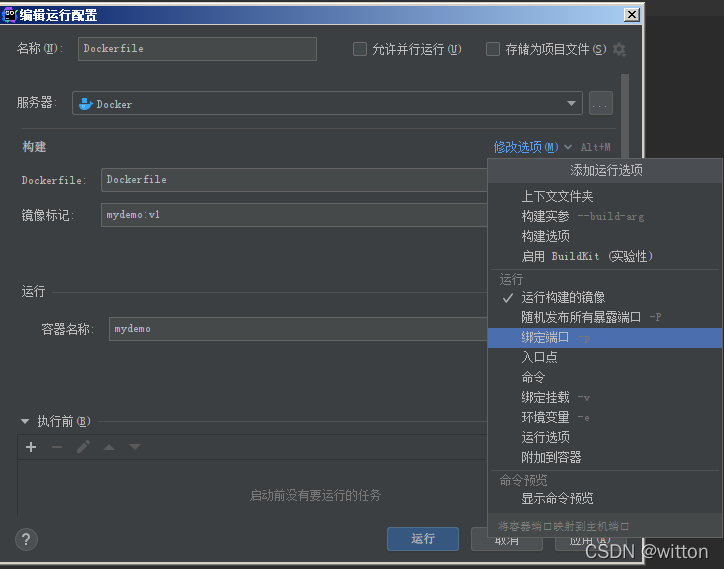Select 运行选项 menu item
Image resolution: width=724 pixels, height=569 pixels.
[x=605, y=437]
